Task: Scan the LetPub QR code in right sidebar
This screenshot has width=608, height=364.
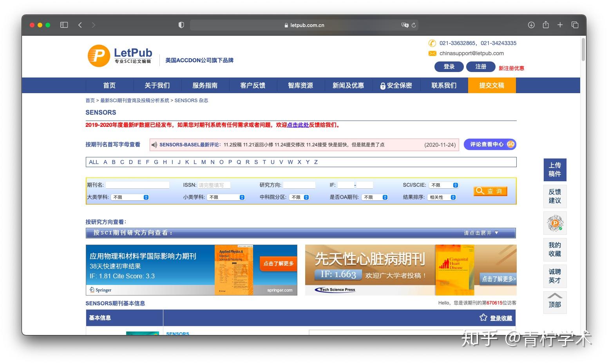Action: pos(555,223)
